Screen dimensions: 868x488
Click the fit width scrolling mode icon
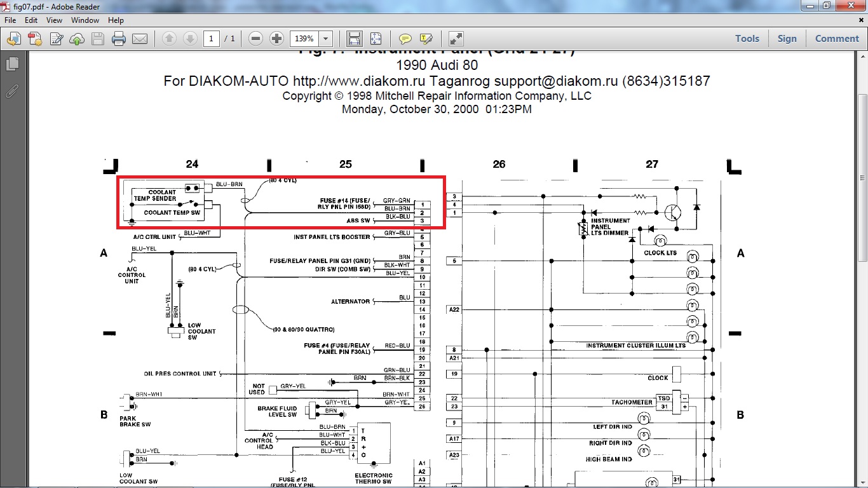pos(355,39)
